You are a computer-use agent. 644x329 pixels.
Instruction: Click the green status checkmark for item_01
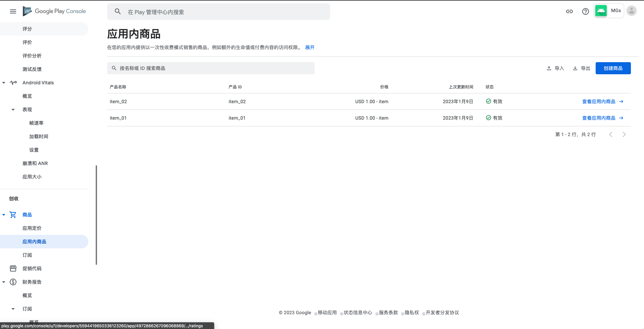(489, 118)
